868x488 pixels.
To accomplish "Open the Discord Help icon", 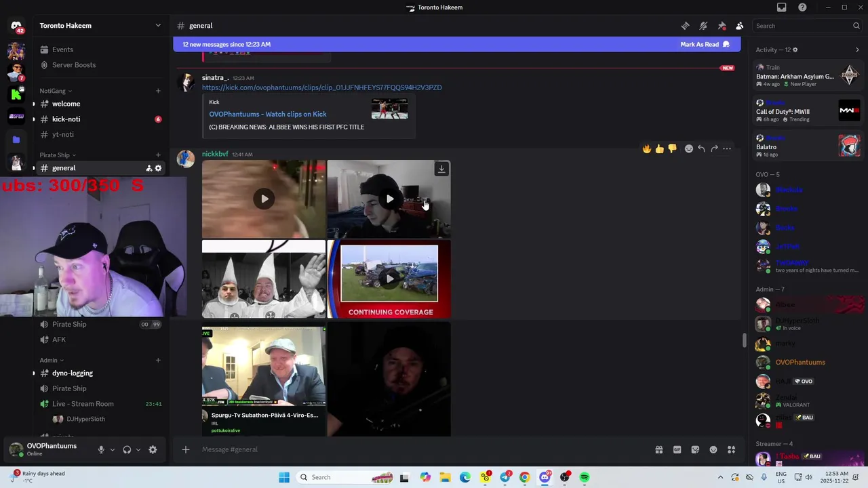I will tap(802, 7).
